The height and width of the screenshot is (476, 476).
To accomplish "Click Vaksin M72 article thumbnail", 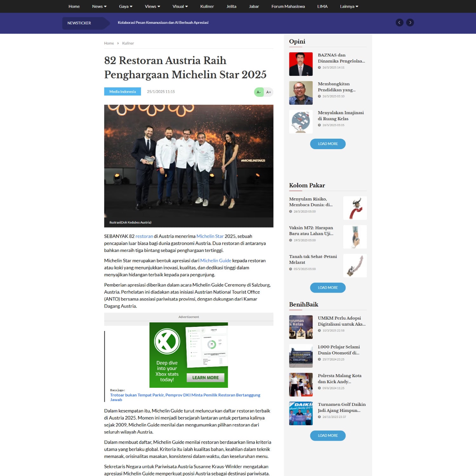I will click(355, 237).
